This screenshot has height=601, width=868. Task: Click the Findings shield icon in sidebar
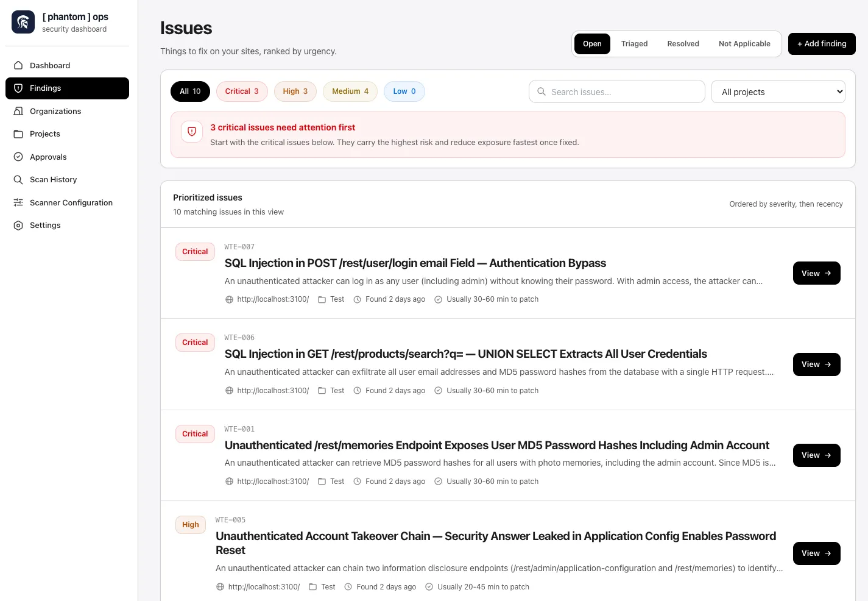tap(18, 88)
